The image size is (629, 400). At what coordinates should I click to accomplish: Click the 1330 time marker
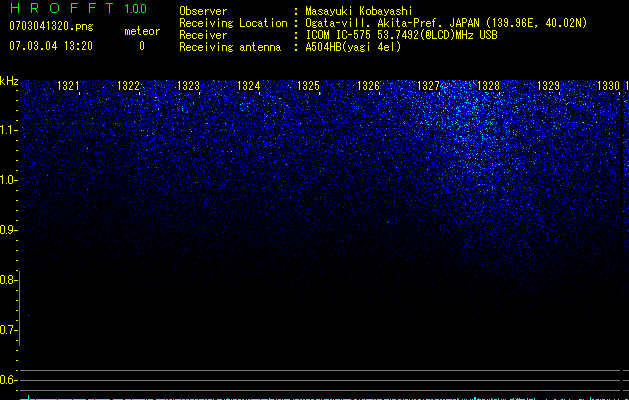[x=608, y=86]
